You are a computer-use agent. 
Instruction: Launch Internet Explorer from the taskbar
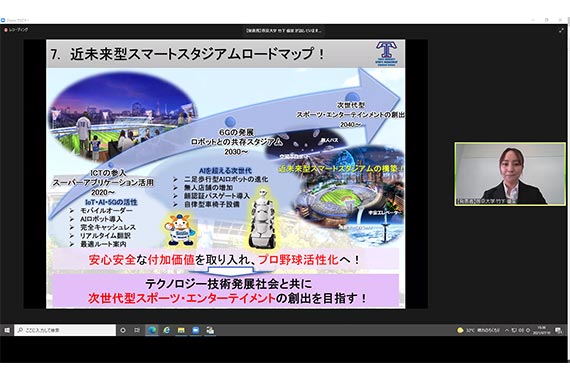[166, 330]
